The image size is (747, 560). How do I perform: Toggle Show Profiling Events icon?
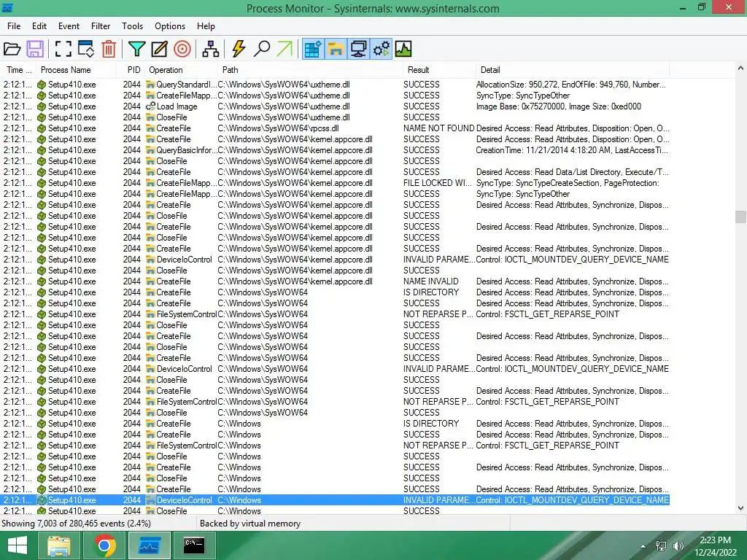pyautogui.click(x=403, y=49)
